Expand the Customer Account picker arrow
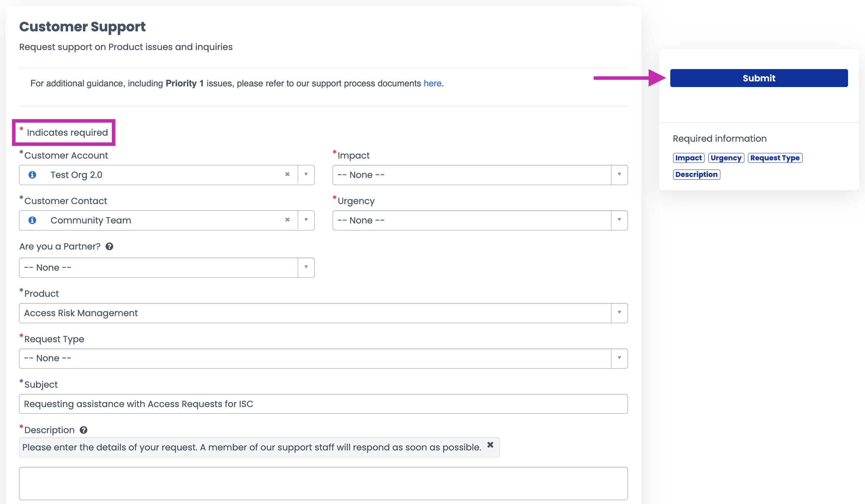Screen dimensions: 865x504 pos(306,174)
